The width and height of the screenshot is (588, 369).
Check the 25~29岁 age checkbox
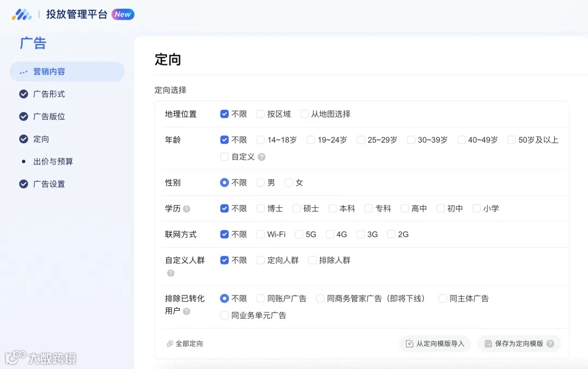click(x=360, y=140)
